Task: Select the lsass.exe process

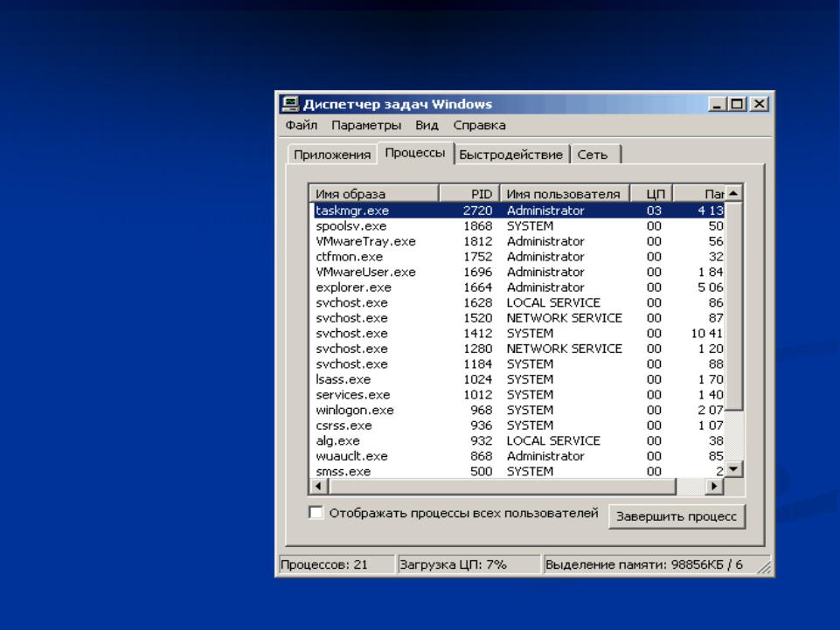Action: (517, 379)
